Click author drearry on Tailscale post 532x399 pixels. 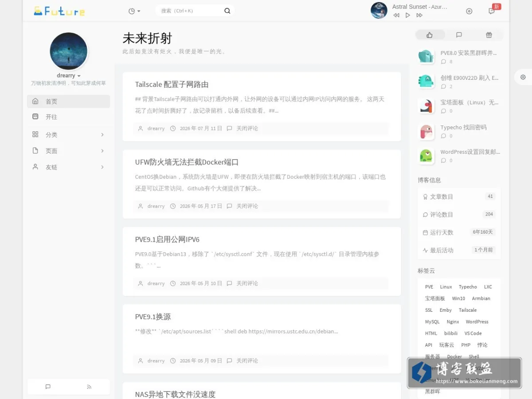[x=156, y=129]
